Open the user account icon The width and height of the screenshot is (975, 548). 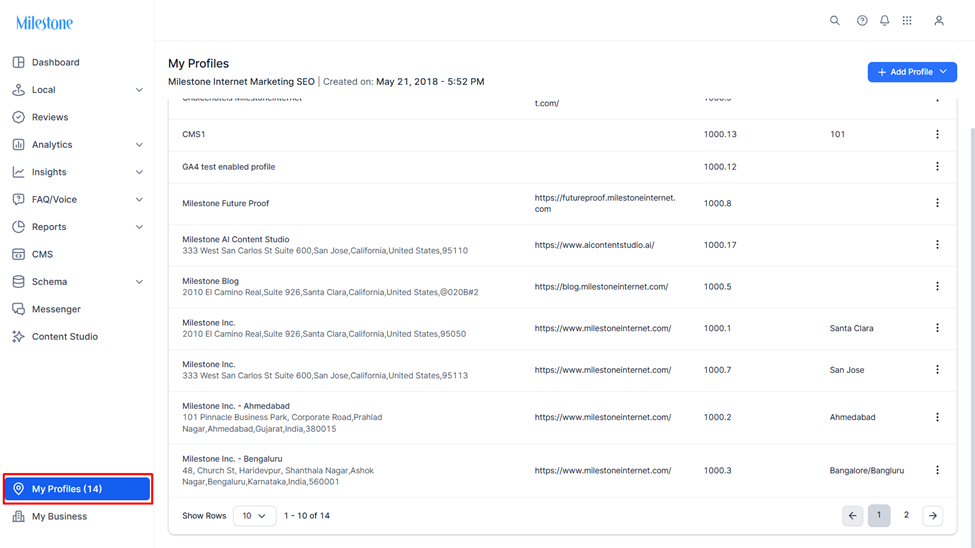[x=939, y=21]
